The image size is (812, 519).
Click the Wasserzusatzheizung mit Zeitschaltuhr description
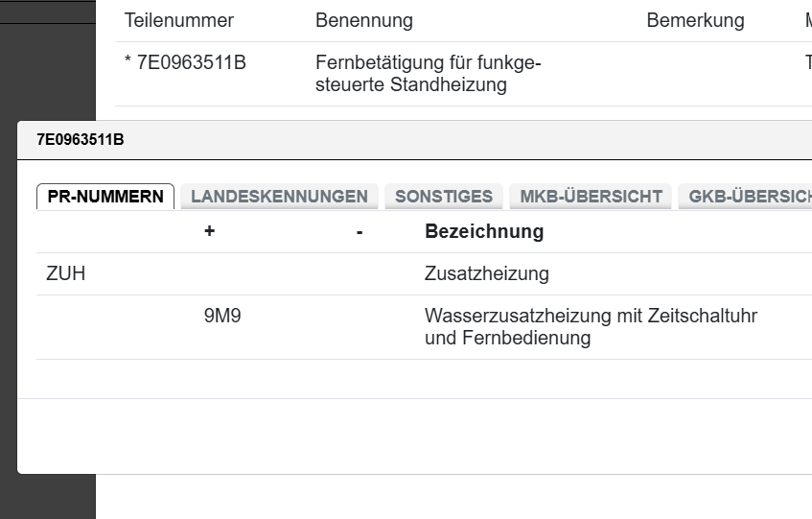coord(591,326)
